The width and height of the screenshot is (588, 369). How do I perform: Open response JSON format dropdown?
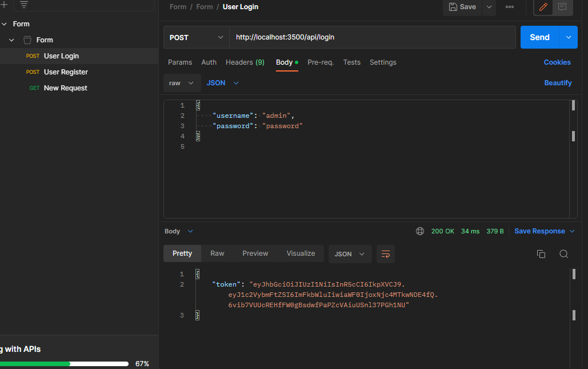point(350,254)
